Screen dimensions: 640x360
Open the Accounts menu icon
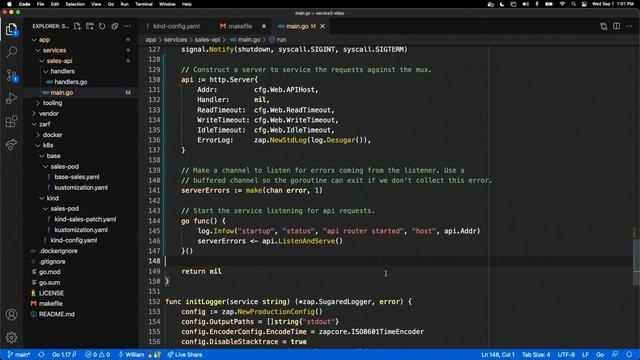11,314
